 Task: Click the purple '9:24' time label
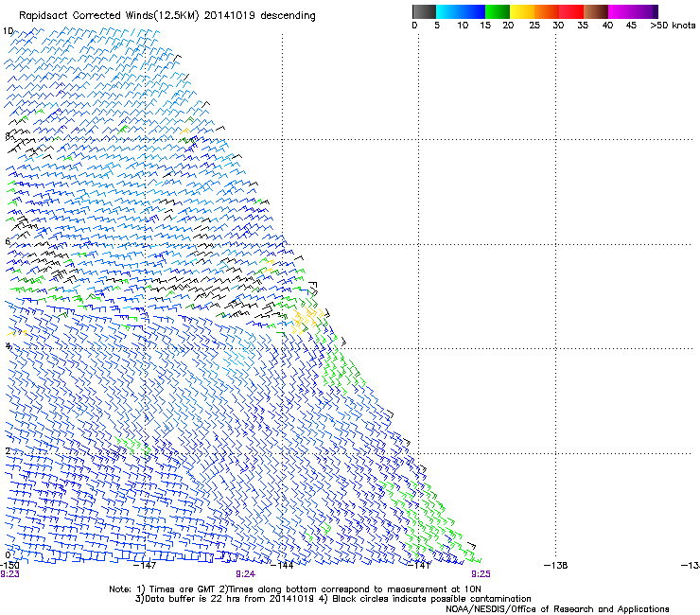coord(246,574)
